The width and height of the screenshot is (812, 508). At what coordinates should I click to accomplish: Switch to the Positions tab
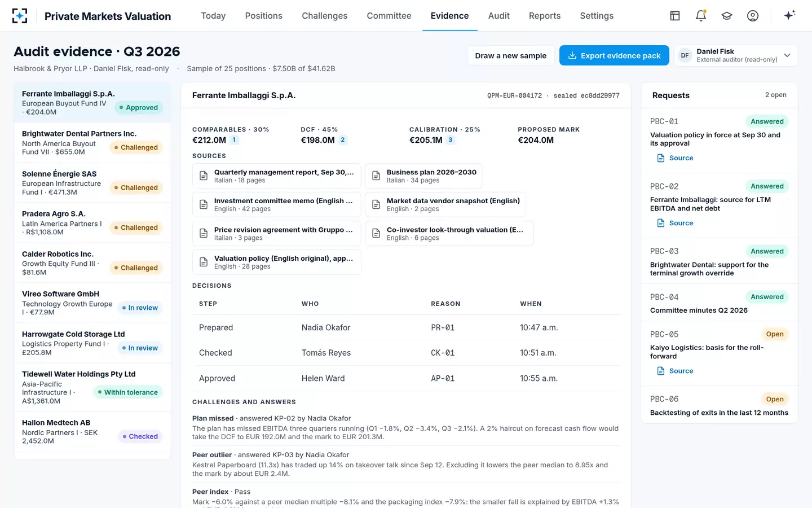263,16
